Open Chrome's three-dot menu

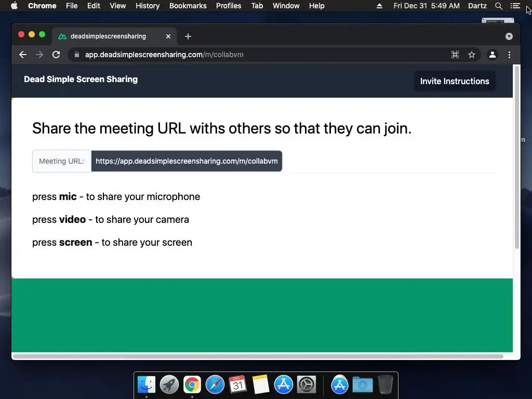(509, 55)
